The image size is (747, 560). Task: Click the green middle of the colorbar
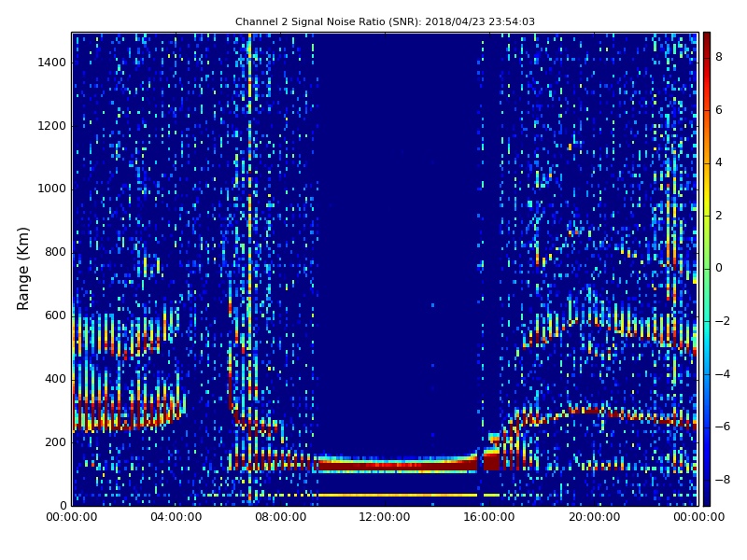[707, 269]
